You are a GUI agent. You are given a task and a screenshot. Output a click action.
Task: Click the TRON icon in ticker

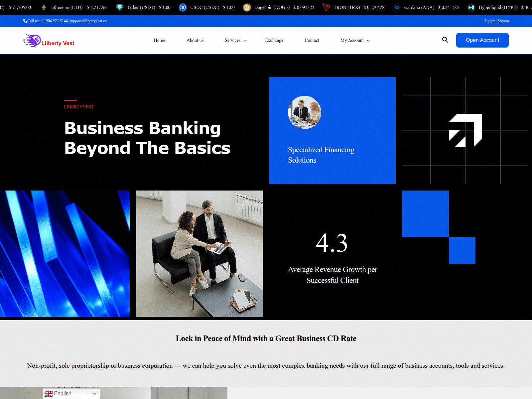point(326,7)
